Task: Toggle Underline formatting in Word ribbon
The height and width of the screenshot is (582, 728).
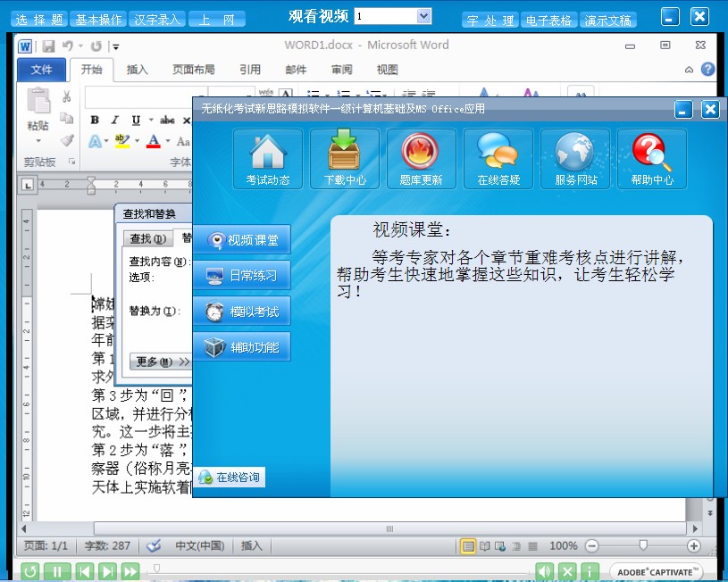Action: point(136,121)
